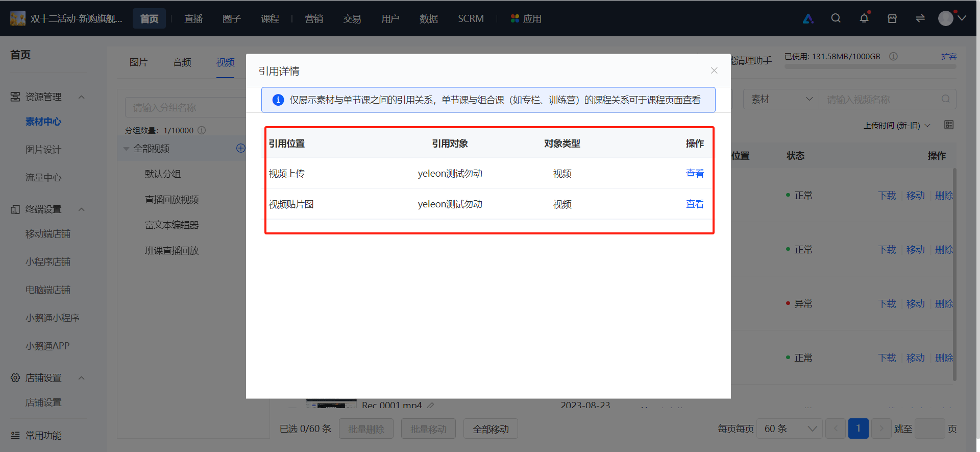Open 店铺设置 item in the sidebar
This screenshot has height=452, width=980.
[x=43, y=402]
